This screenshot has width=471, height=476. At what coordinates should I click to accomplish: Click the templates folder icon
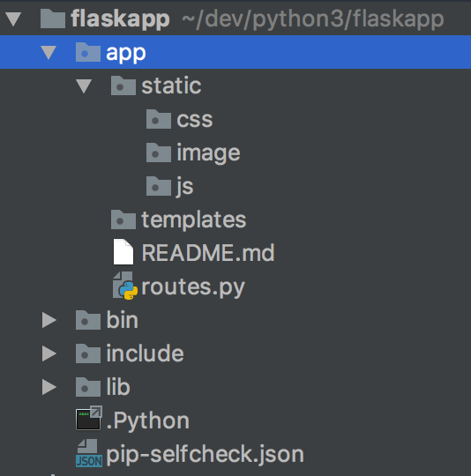(123, 219)
